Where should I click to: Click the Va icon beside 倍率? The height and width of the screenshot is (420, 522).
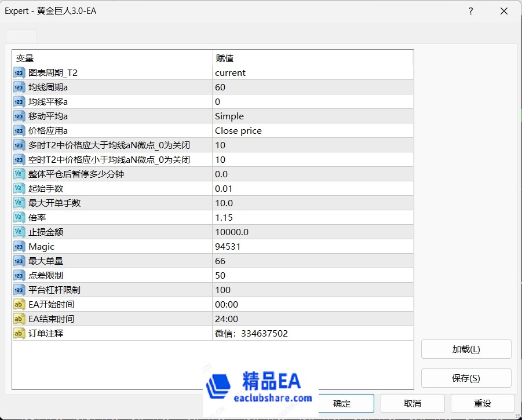[x=20, y=217]
